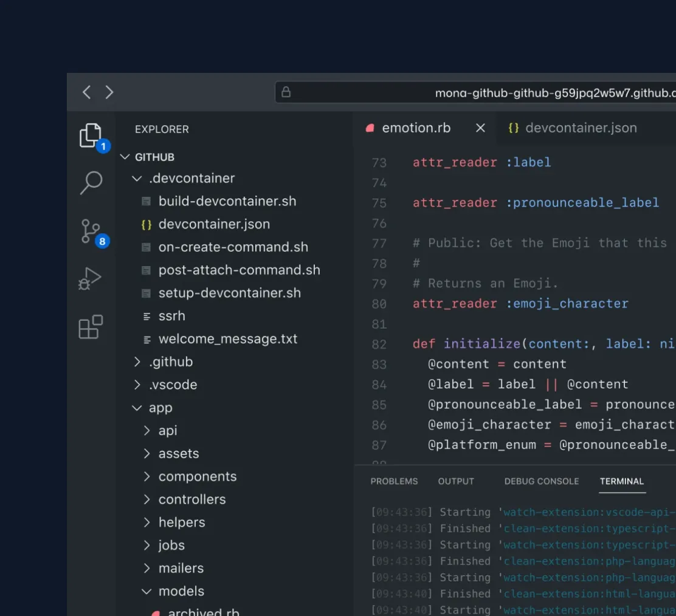676x616 pixels.
Task: Switch to the PROBLEMS panel tab
Action: (x=394, y=481)
